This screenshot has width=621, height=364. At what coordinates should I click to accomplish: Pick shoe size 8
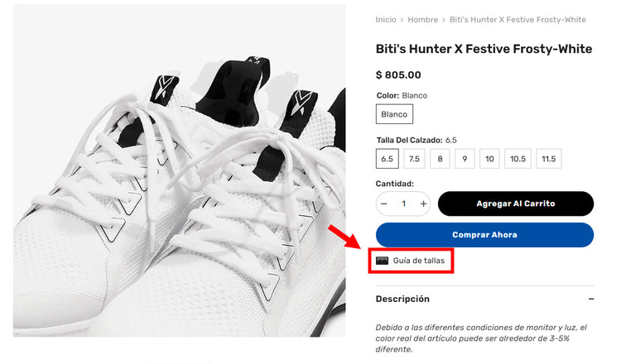440,159
